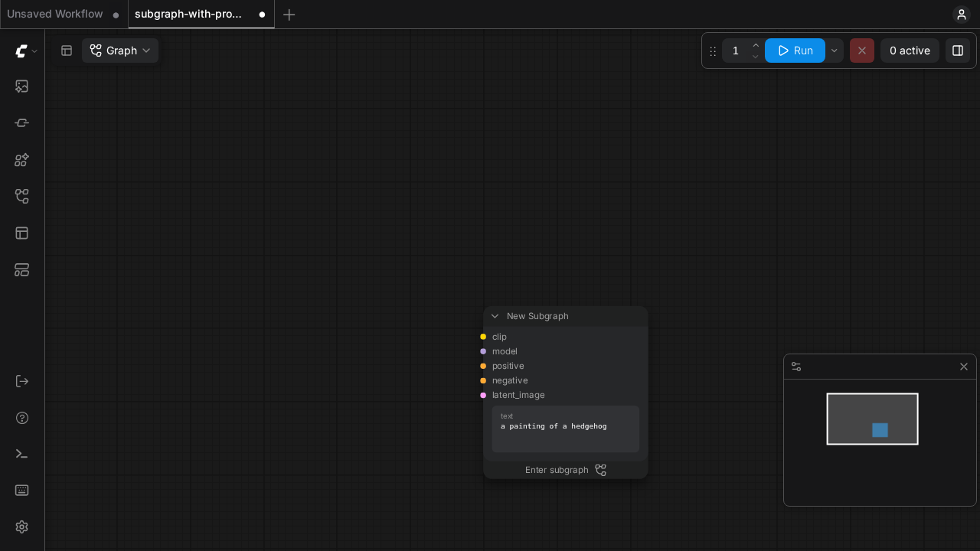Decrease the batch count
The height and width of the screenshot is (551, 980).
(756, 57)
